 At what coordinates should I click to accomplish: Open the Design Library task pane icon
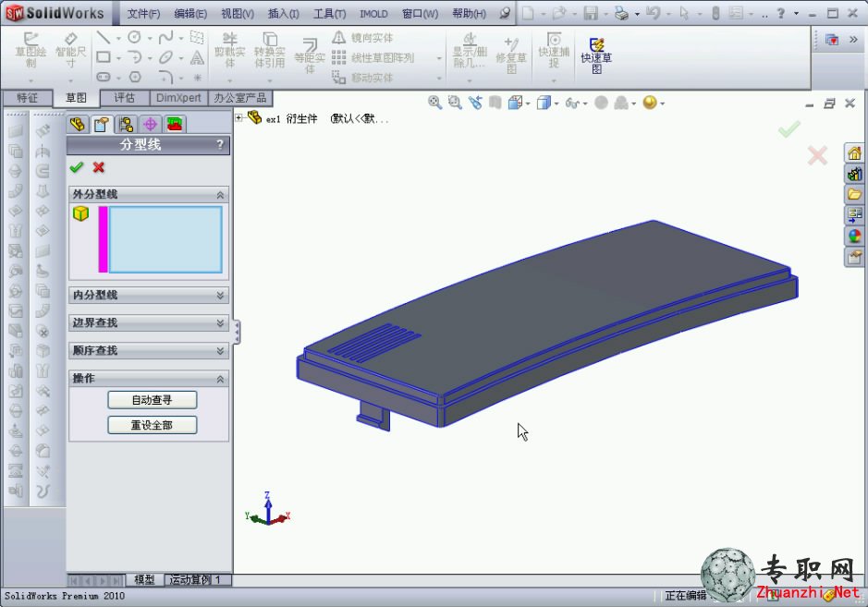pos(854,174)
